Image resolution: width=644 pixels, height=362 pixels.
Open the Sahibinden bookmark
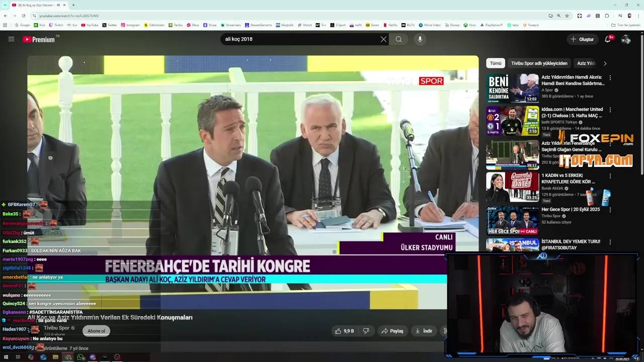tap(154, 25)
